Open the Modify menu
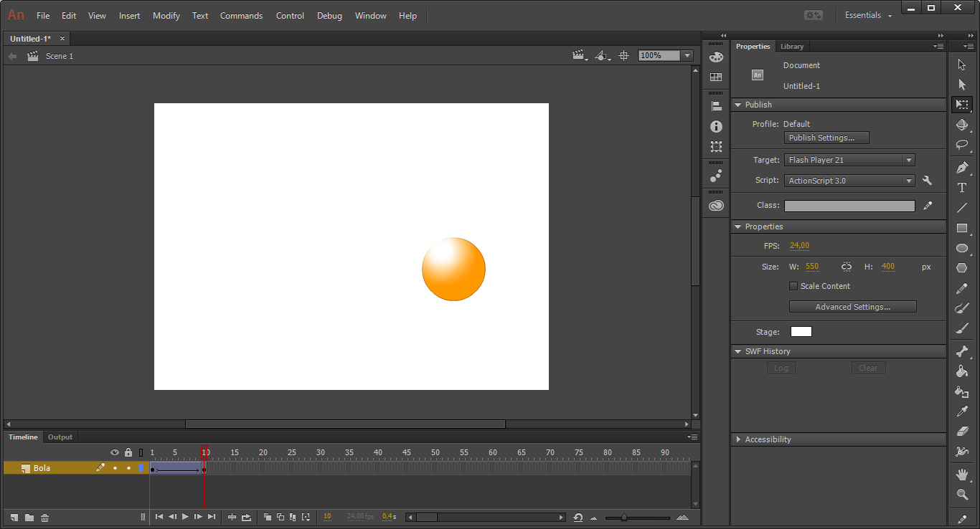Viewport: 980px width, 529px height. tap(166, 16)
